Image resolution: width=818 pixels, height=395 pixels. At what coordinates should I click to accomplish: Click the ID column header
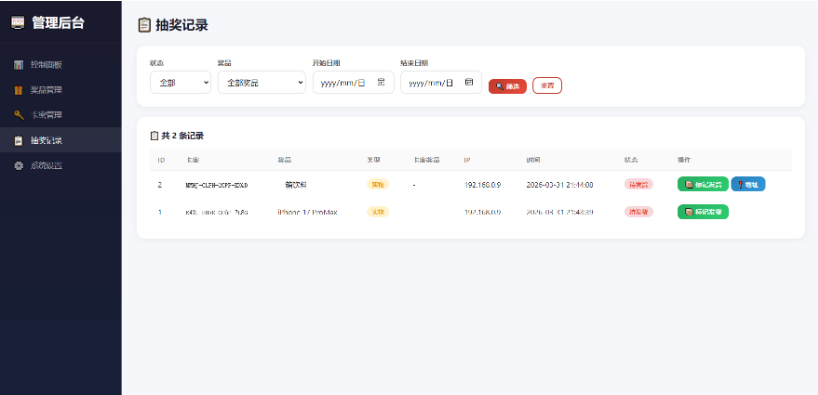pyautogui.click(x=161, y=160)
